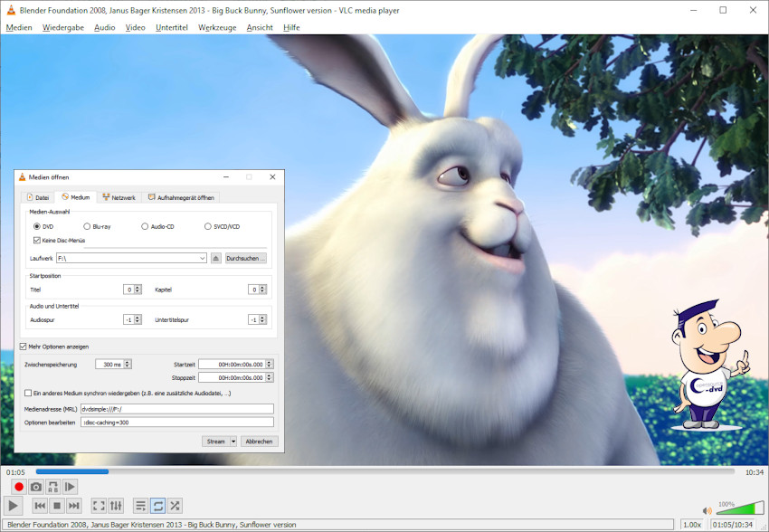The image size is (769, 532).
Task: Advance frame by frame
Action: point(71,487)
